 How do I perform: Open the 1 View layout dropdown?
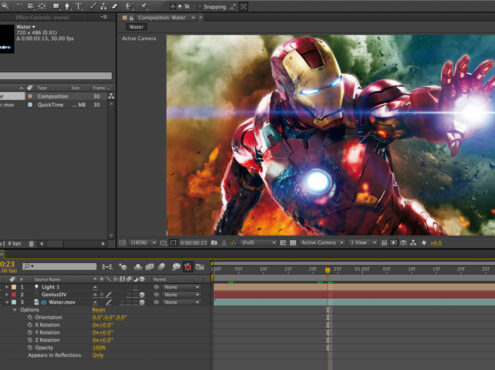point(363,243)
